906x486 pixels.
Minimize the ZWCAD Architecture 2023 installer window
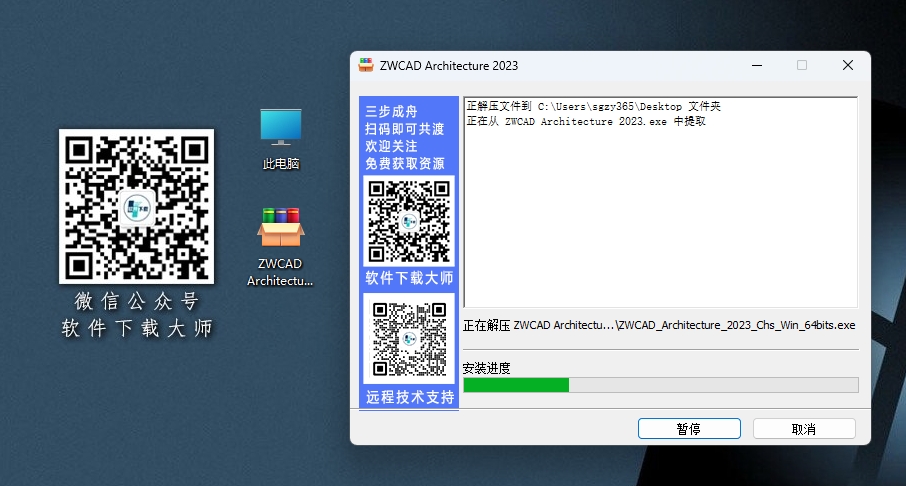pyautogui.click(x=757, y=65)
